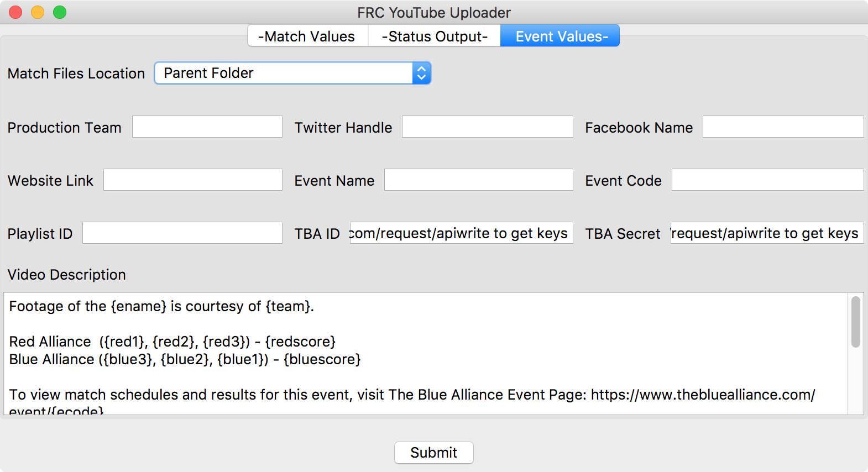The width and height of the screenshot is (868, 472).
Task: Select the Event Values- tab
Action: point(560,36)
